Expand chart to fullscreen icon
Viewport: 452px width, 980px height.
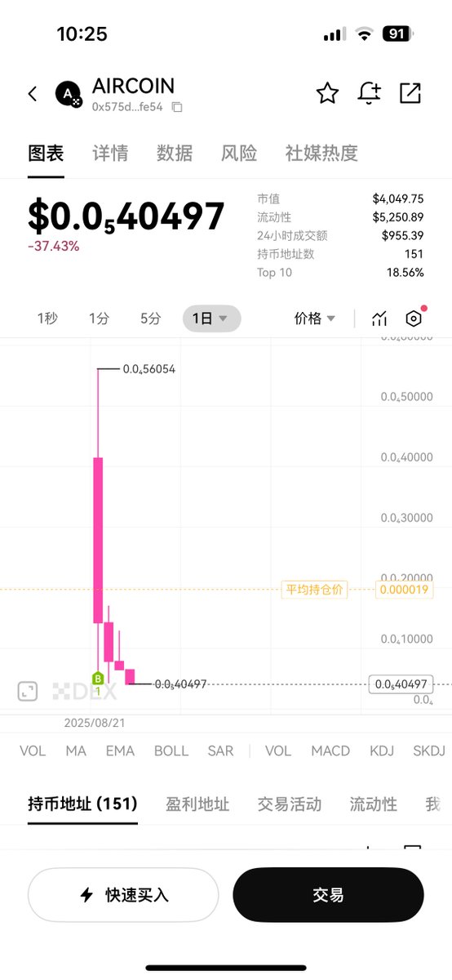coord(28,691)
